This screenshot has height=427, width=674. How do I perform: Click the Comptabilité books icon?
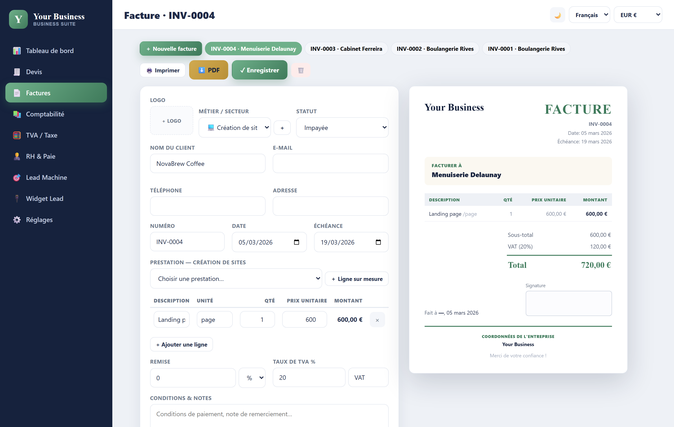tap(17, 114)
